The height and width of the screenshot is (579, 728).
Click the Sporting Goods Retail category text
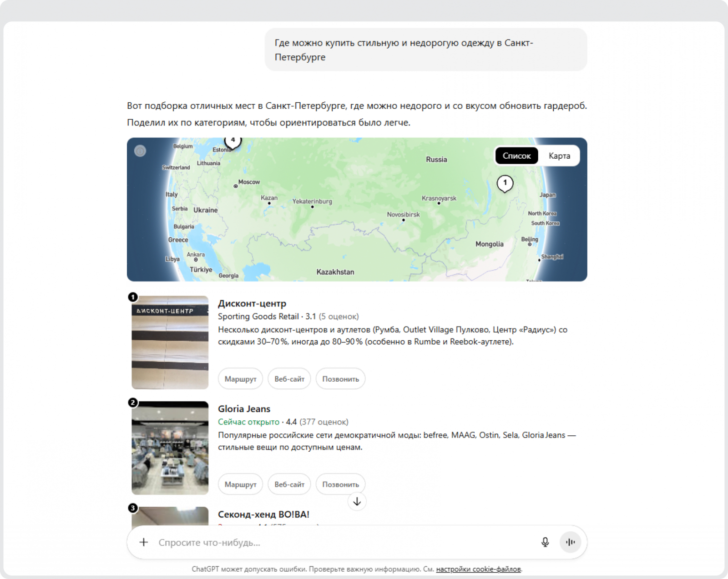(x=258, y=317)
